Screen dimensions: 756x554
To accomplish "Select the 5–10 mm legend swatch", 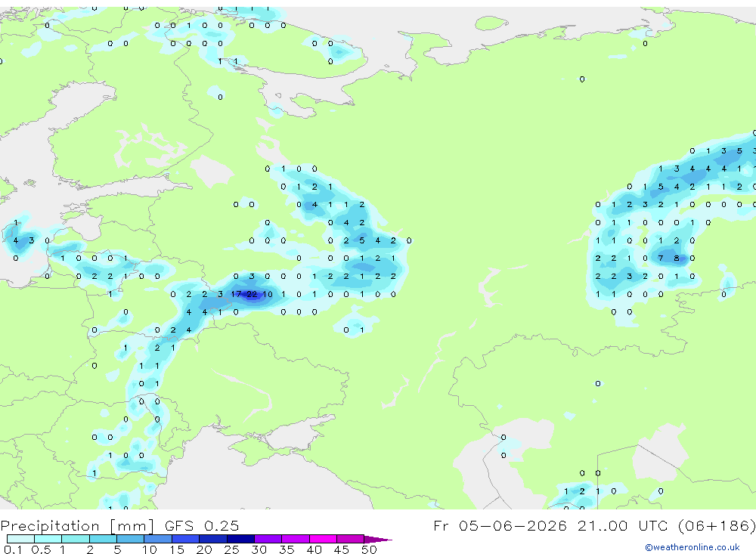I will pos(130,539).
